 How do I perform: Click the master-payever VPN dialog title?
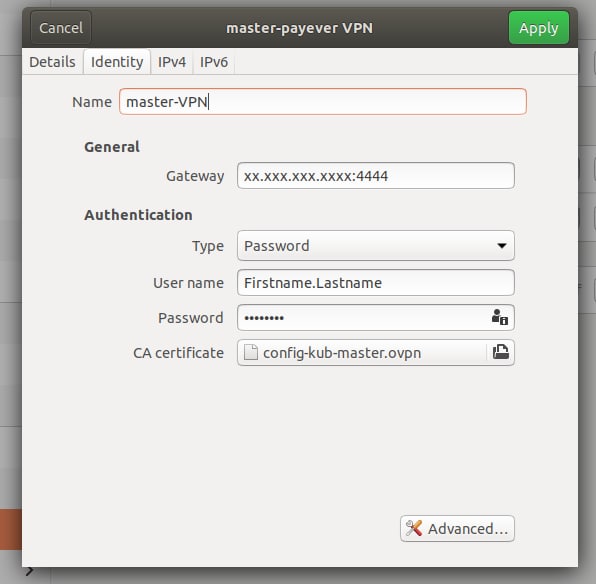(x=300, y=28)
